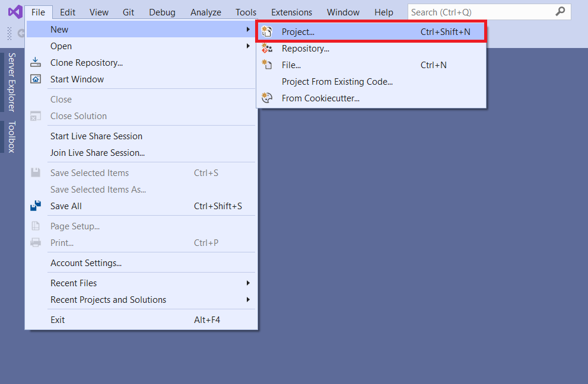Expand the New submenu arrow
The width and height of the screenshot is (588, 384).
tap(248, 29)
